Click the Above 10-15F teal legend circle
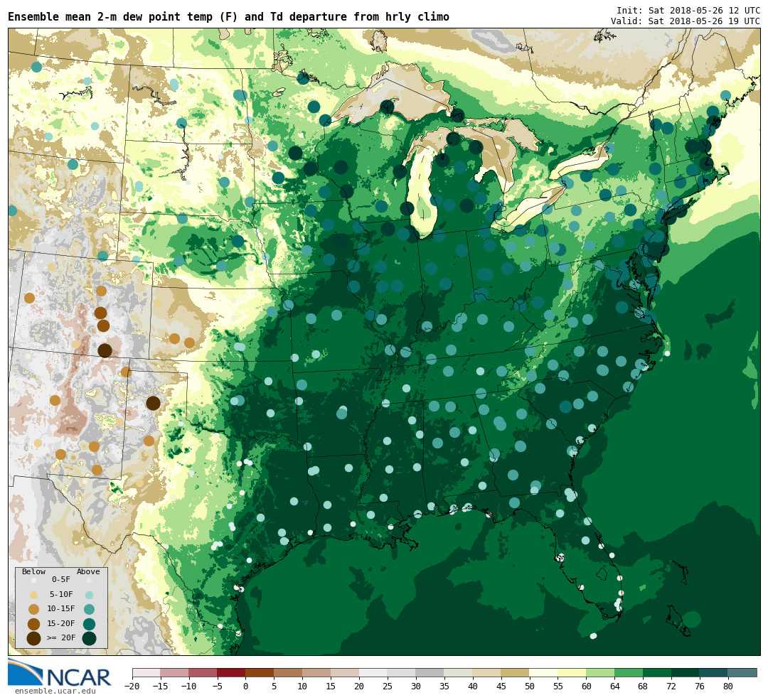 (89, 610)
